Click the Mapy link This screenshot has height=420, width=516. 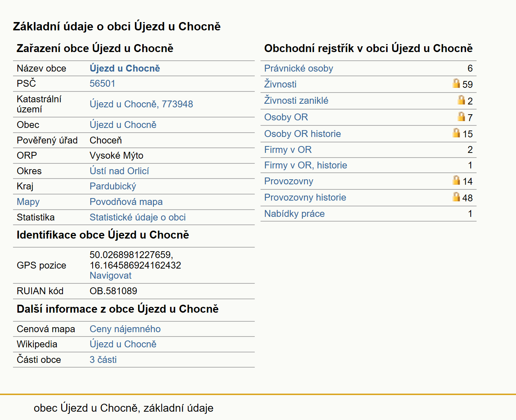28,202
